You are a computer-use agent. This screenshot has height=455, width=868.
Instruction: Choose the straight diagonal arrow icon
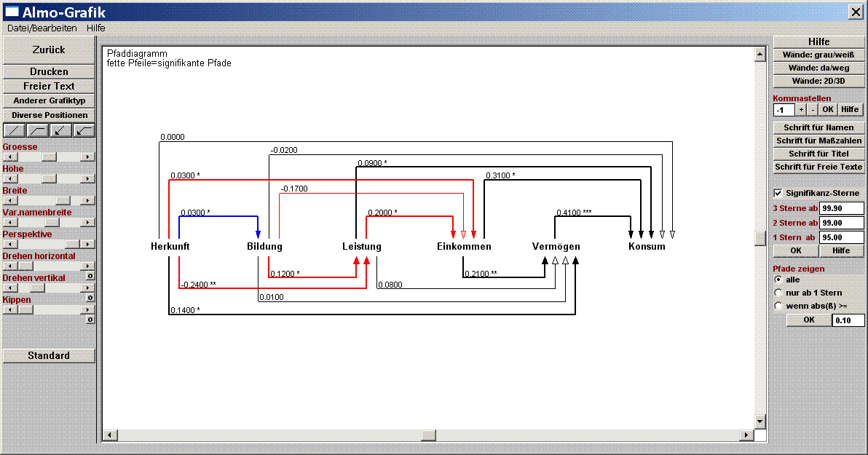point(61,131)
